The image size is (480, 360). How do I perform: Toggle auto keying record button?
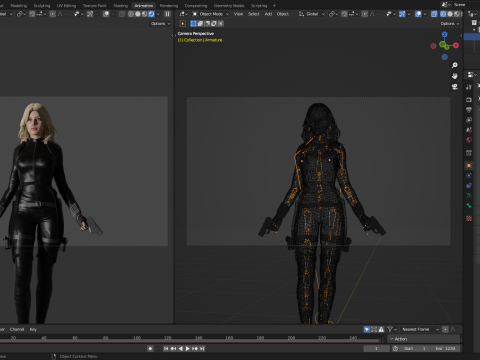pyautogui.click(x=150, y=348)
